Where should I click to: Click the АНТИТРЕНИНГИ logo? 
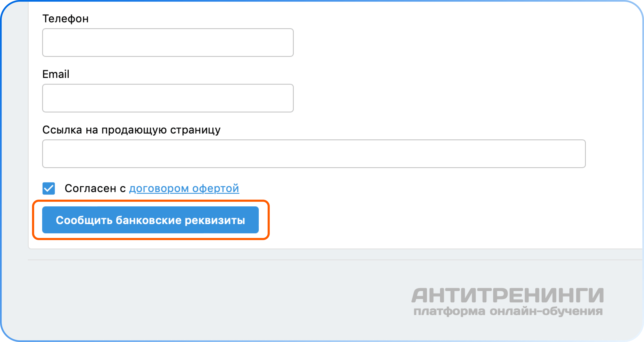click(x=507, y=296)
